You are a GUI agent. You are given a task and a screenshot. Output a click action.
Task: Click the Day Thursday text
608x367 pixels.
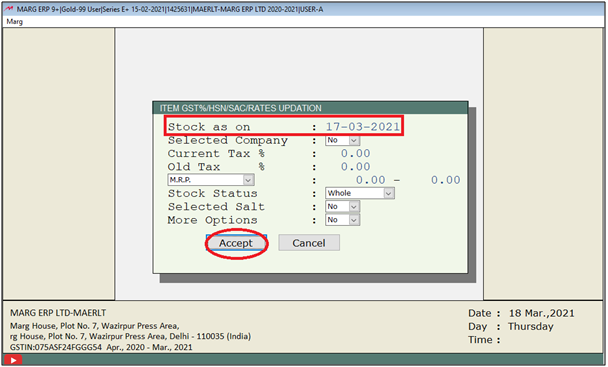pos(511,327)
